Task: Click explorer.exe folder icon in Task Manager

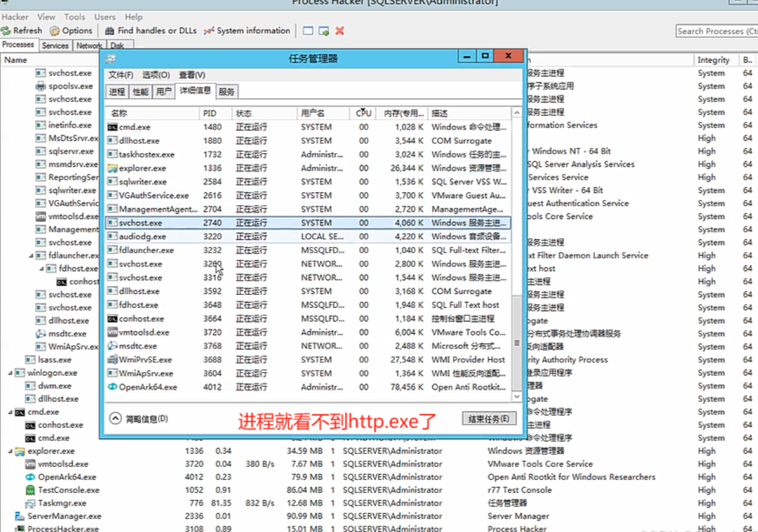Action: [113, 168]
